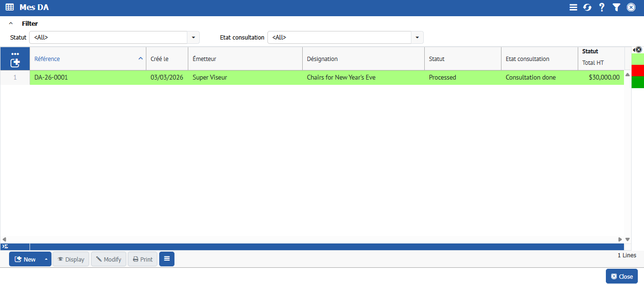
Task: Close the color legend side panel
Action: point(639,50)
